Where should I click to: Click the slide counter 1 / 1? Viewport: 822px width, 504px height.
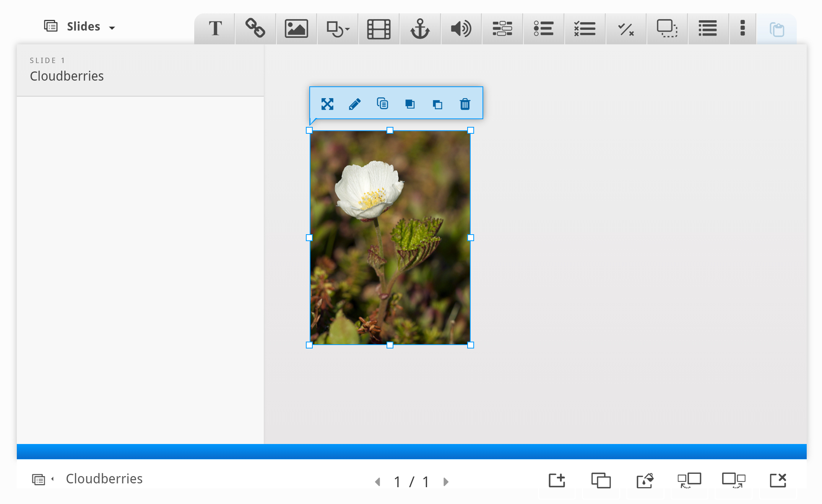412,482
